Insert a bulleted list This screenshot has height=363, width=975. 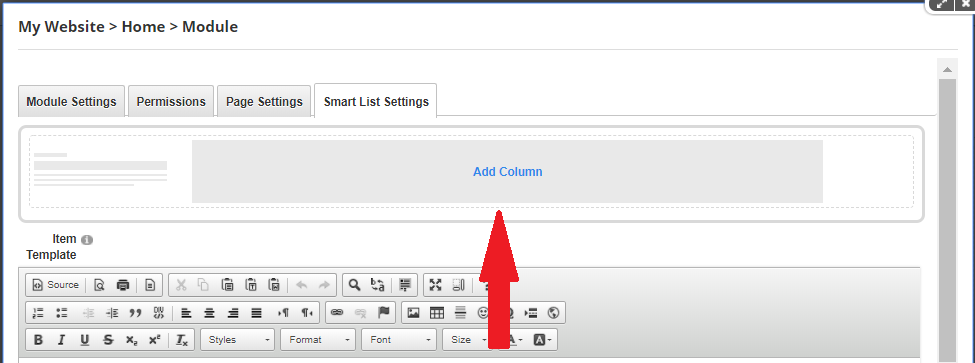point(62,313)
